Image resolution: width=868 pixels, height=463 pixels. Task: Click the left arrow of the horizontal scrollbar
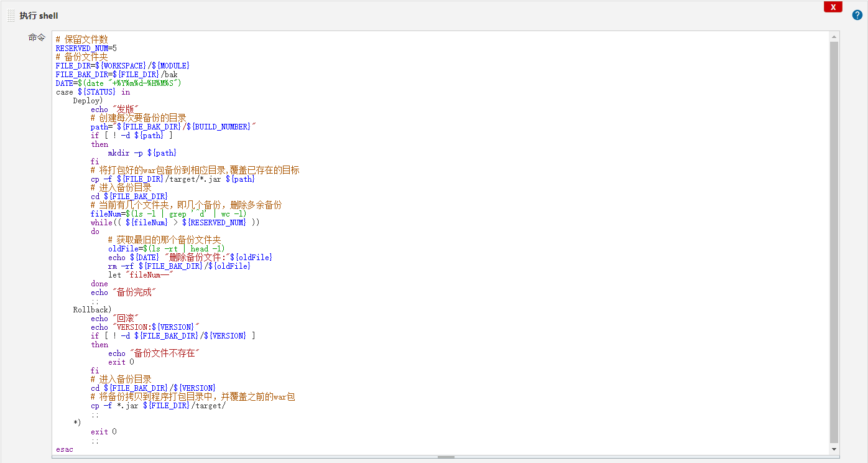[57, 457]
